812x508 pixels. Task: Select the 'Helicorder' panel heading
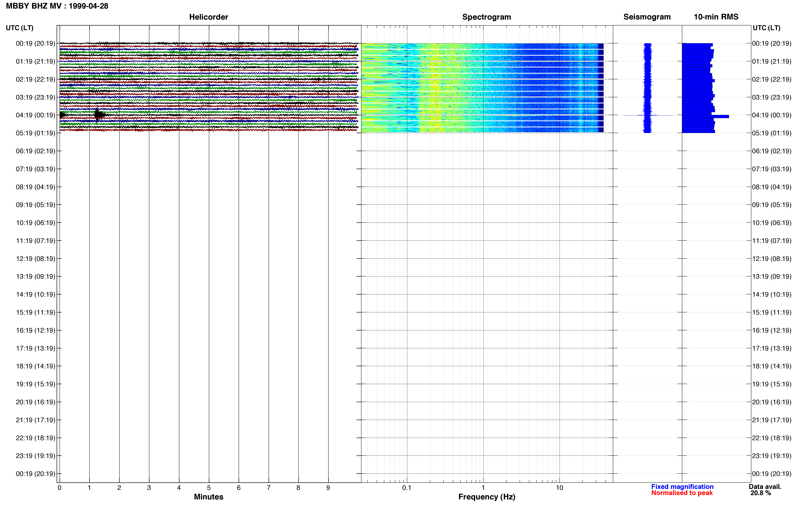(209, 17)
